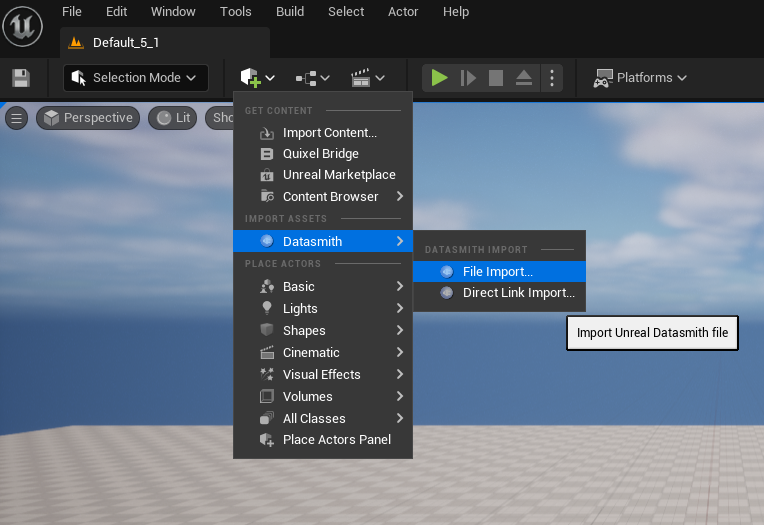Viewport: 764px width, 525px height.
Task: Expand the All Classes submenu arrow
Action: 400,418
